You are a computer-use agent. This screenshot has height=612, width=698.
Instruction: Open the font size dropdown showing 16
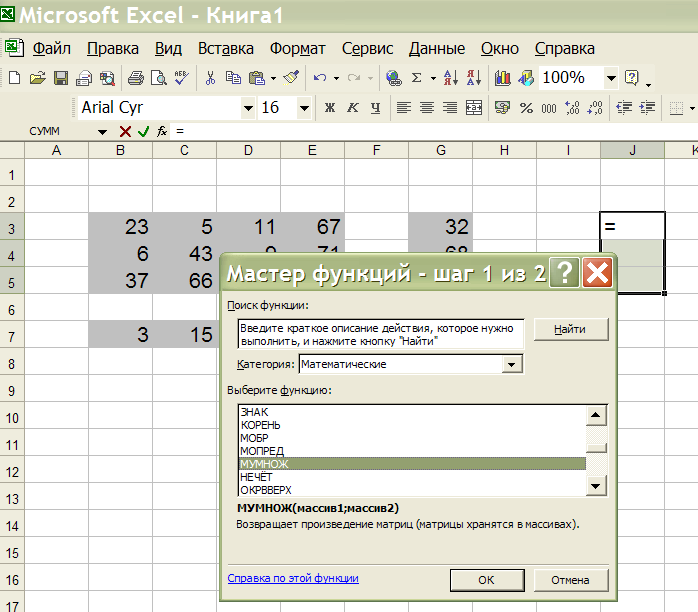[304, 108]
